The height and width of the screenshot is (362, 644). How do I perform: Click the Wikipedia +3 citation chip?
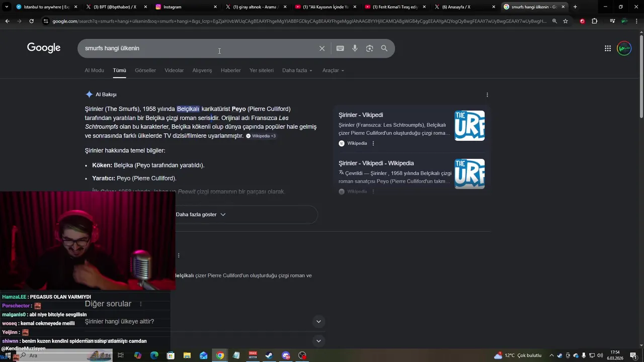coord(261,136)
